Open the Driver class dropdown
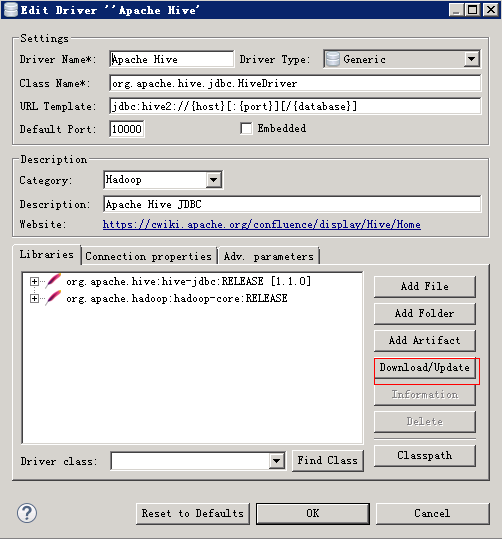The height and width of the screenshot is (539, 502). click(x=276, y=461)
